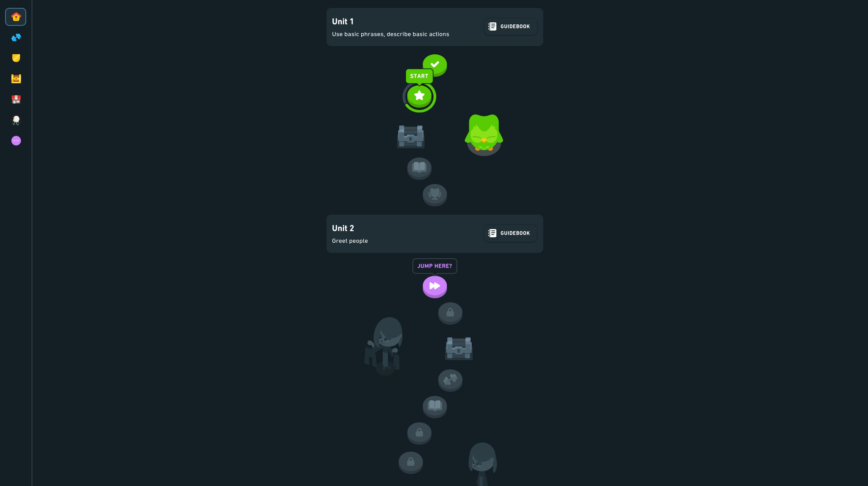Click the green frog character icon
Viewport: 868px width, 486px height.
tap(483, 133)
